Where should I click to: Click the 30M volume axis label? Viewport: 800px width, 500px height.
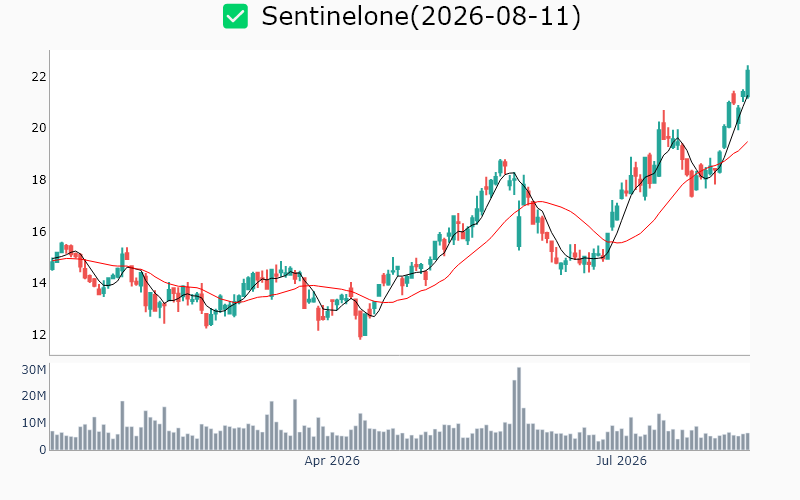point(34,370)
